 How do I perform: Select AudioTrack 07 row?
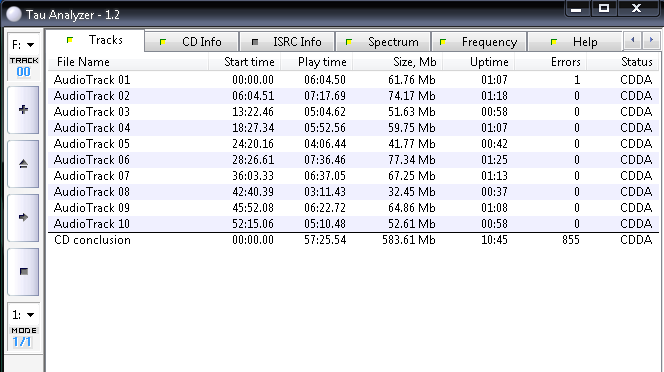[x=353, y=176]
